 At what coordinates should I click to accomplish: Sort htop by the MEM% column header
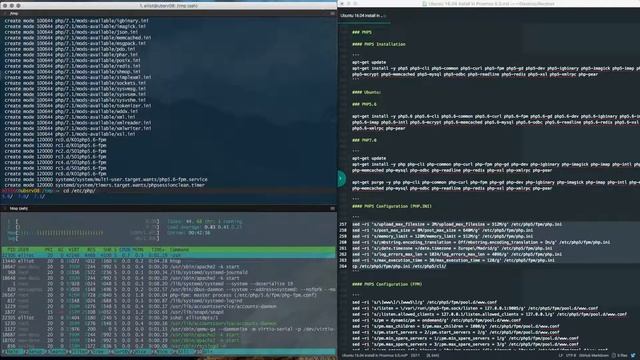(x=138, y=249)
